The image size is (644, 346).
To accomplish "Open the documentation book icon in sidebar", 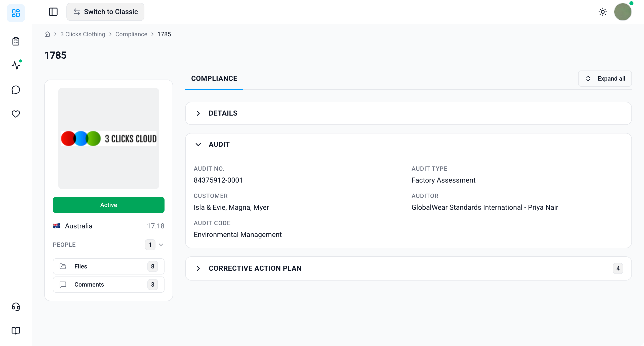I will [16, 331].
